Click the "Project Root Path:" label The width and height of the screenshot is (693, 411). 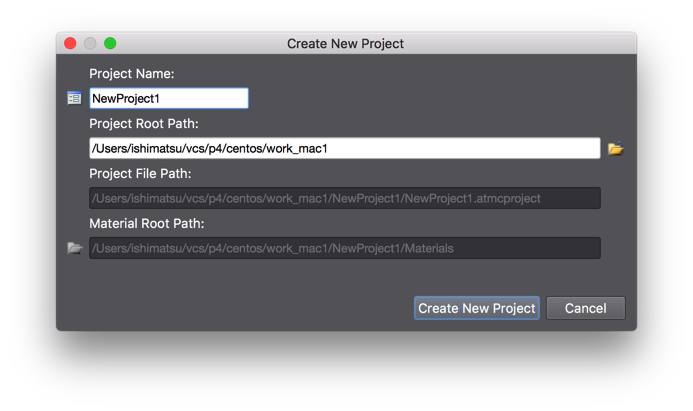pos(144,124)
